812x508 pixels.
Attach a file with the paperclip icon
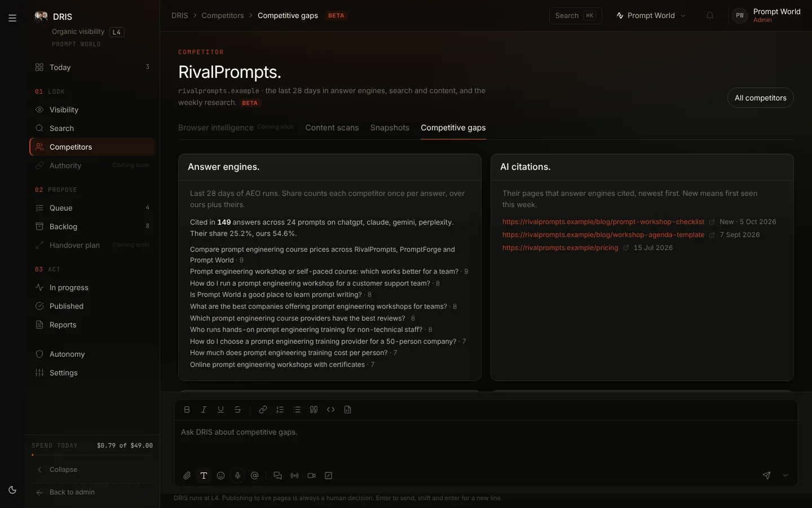[x=187, y=476]
